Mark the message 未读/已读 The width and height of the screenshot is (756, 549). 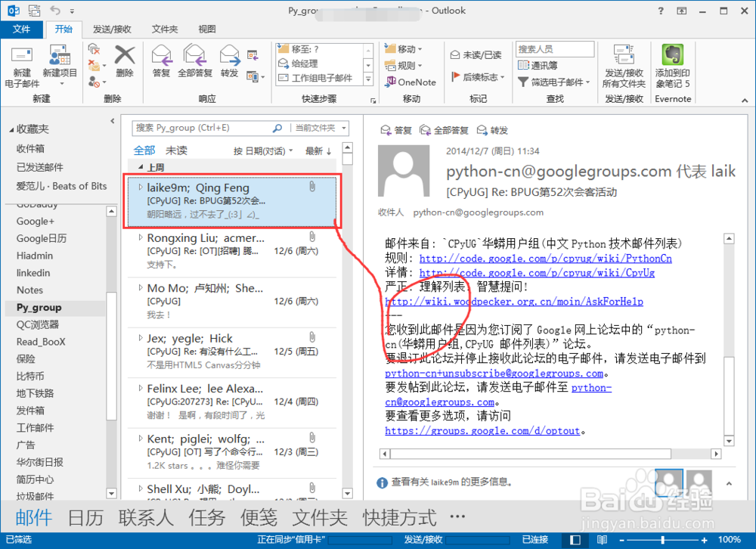476,55
